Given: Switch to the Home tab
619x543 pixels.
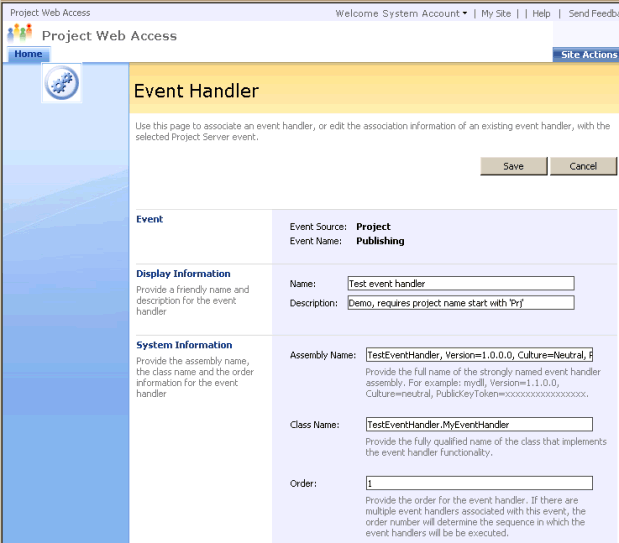Looking at the screenshot, I should click(28, 54).
